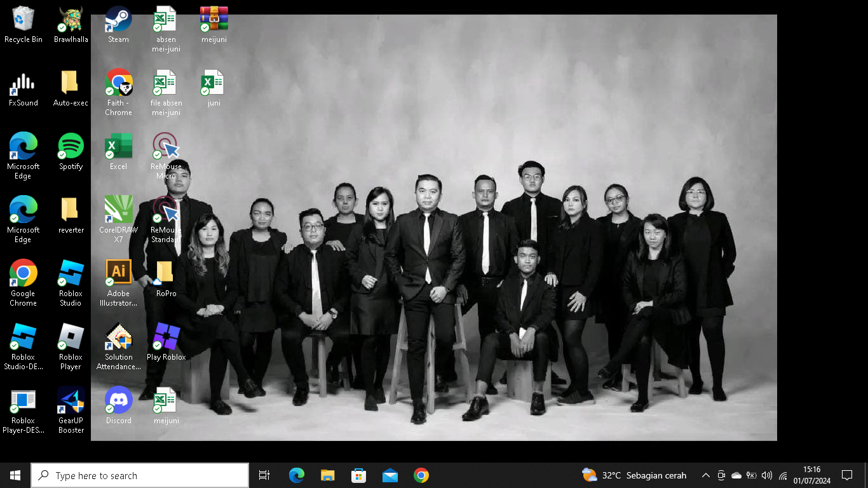
Task: Select the Roblox Studio desktop icon
Action: pos(71,283)
